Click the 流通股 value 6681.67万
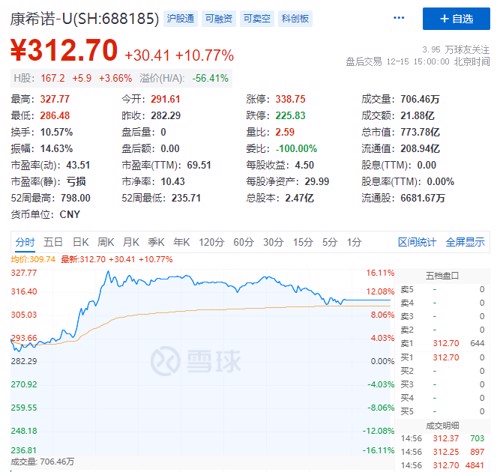This screenshot has width=500, height=472. pos(423,198)
